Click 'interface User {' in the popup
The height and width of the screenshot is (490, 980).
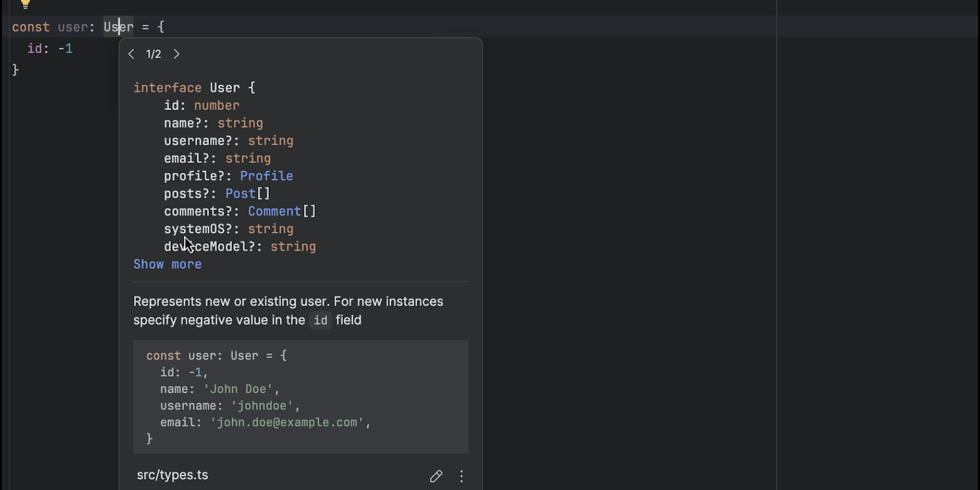point(195,88)
